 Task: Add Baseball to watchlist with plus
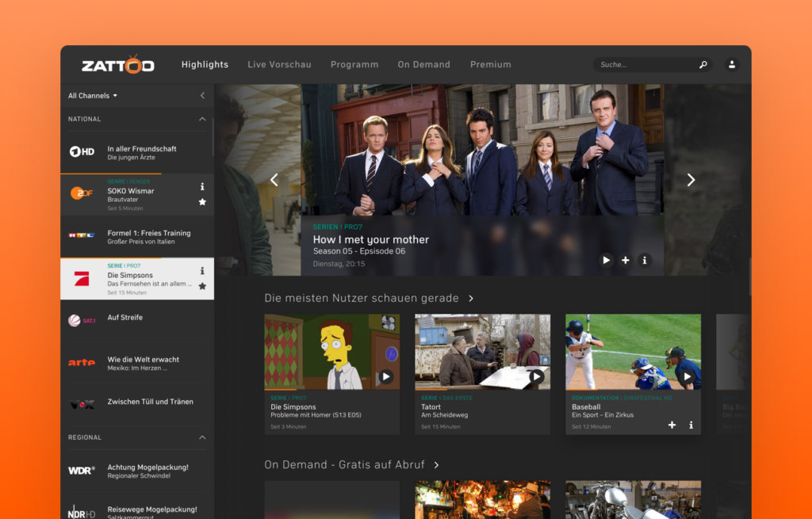pos(672,425)
